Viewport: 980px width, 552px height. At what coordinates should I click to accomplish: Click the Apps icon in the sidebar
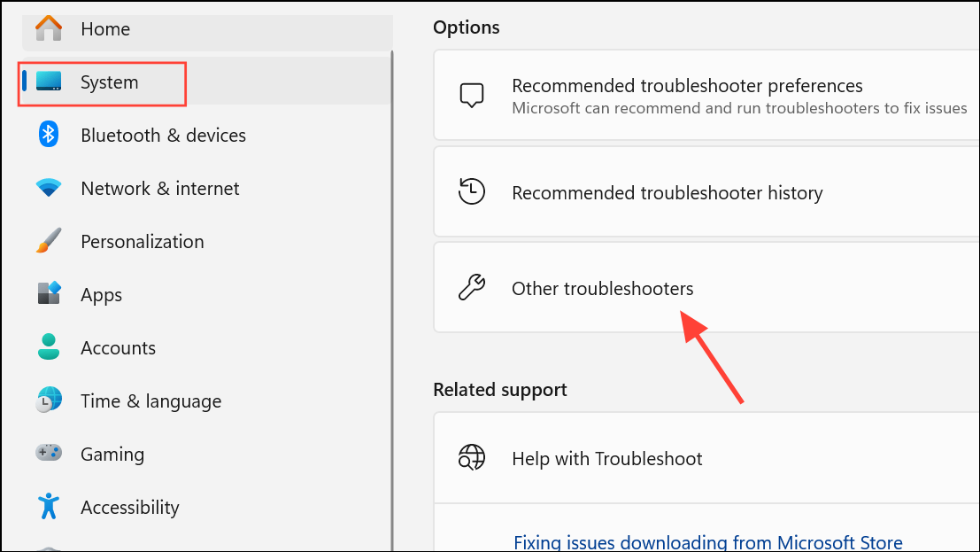pos(47,294)
